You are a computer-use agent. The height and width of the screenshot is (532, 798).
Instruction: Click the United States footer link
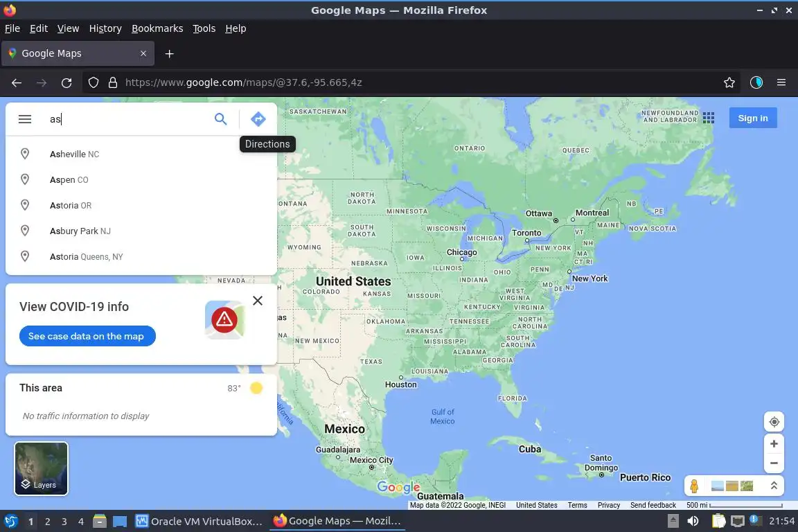click(x=536, y=505)
